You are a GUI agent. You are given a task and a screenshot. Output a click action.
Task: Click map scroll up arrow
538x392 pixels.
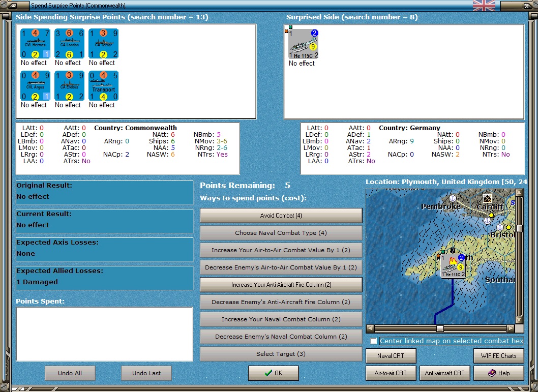pyautogui.click(x=520, y=192)
